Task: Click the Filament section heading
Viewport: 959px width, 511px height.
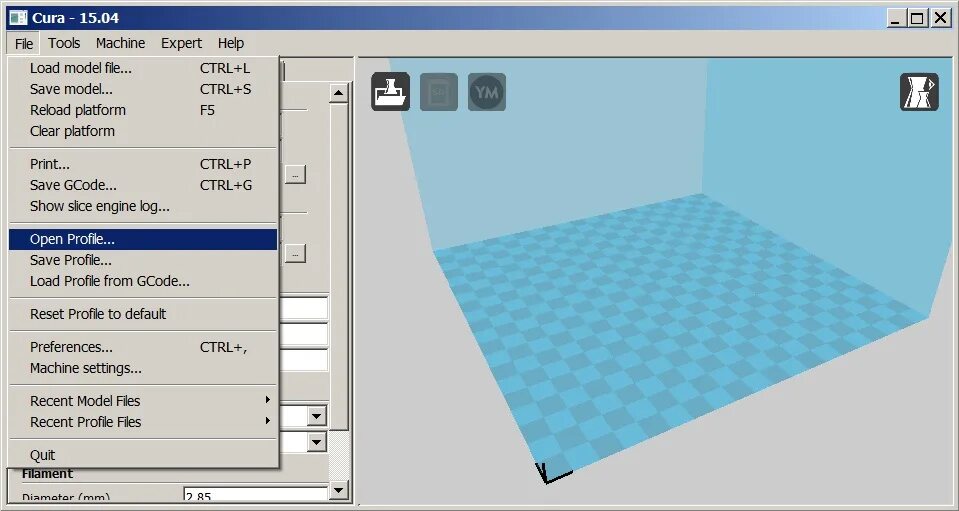Action: coord(47,474)
